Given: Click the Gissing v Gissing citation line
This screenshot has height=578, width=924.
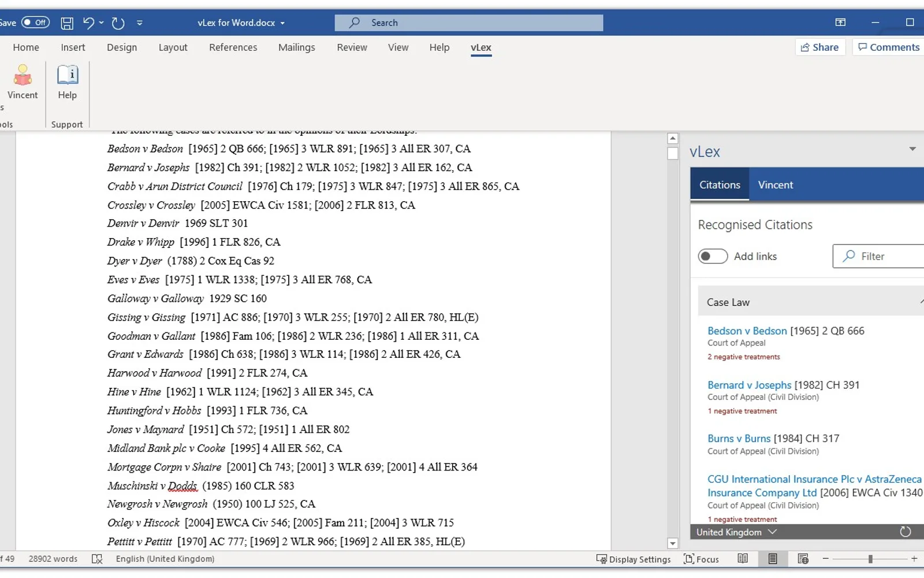Looking at the screenshot, I should pyautogui.click(x=293, y=317).
